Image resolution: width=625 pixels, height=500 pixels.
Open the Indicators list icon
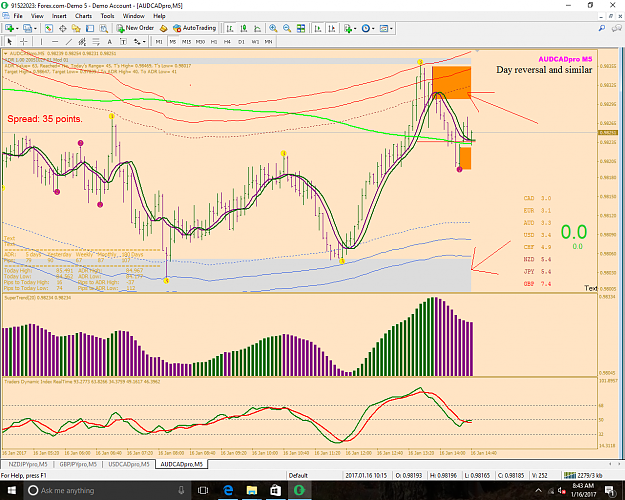(348, 28)
